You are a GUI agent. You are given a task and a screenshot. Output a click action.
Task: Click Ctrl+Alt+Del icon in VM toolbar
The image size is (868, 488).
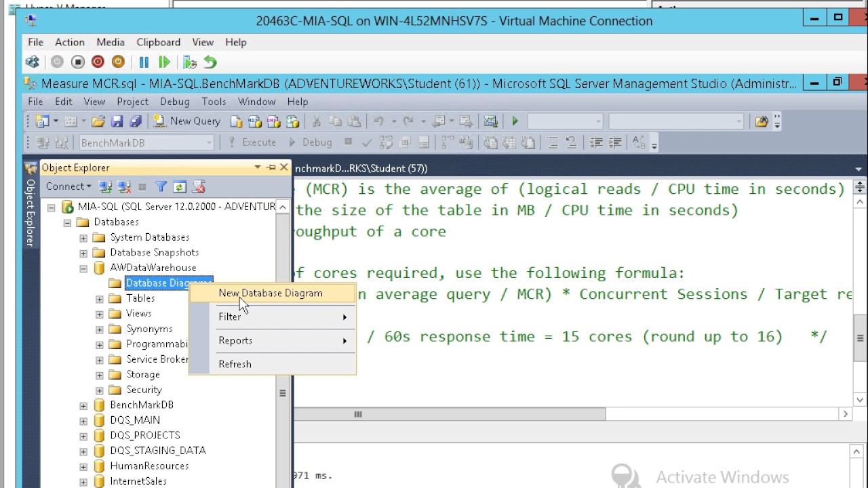pyautogui.click(x=33, y=62)
